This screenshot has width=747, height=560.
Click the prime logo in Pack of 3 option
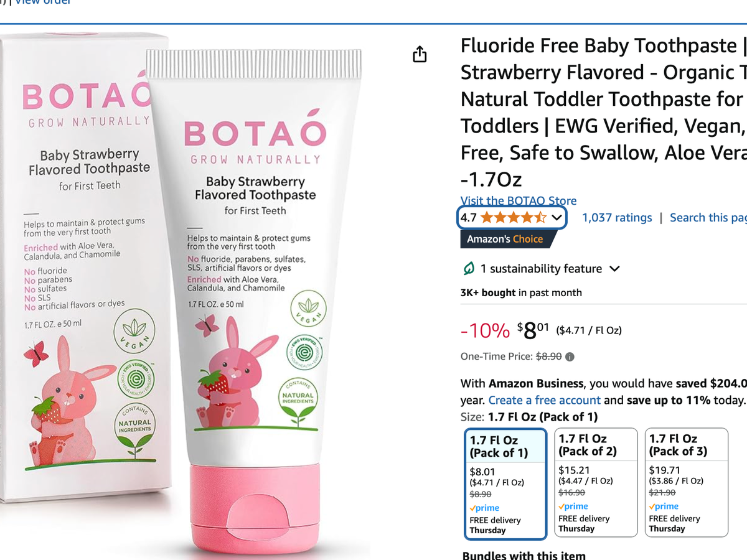coord(664,506)
